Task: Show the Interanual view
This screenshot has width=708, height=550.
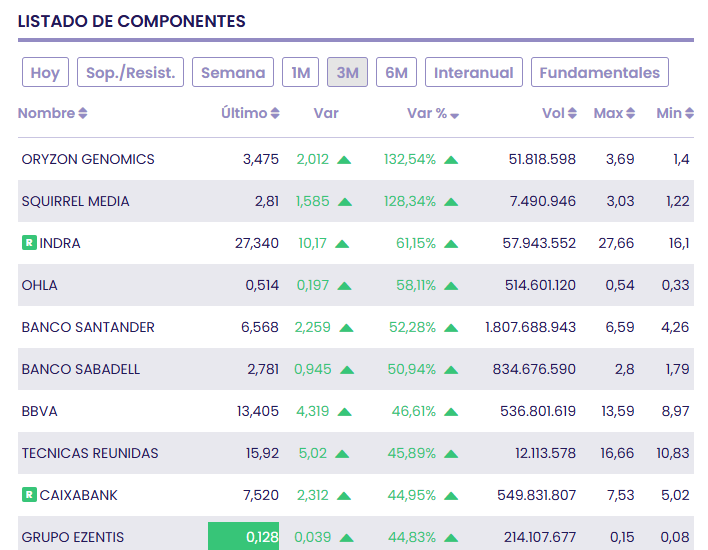Action: pos(474,72)
